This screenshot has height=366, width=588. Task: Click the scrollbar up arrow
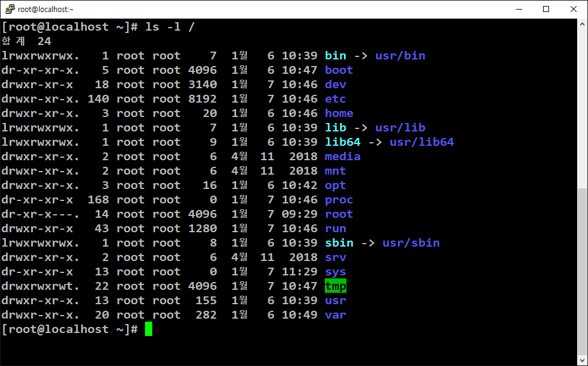click(x=582, y=24)
